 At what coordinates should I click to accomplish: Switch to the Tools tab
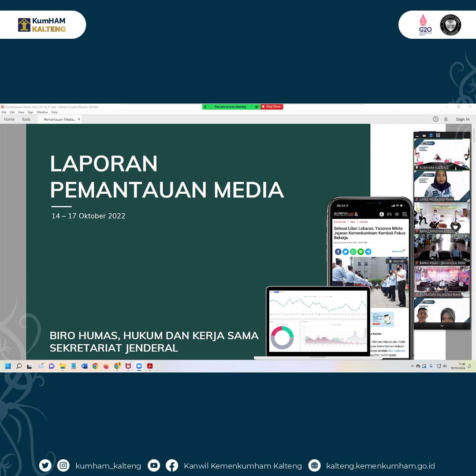[x=26, y=119]
